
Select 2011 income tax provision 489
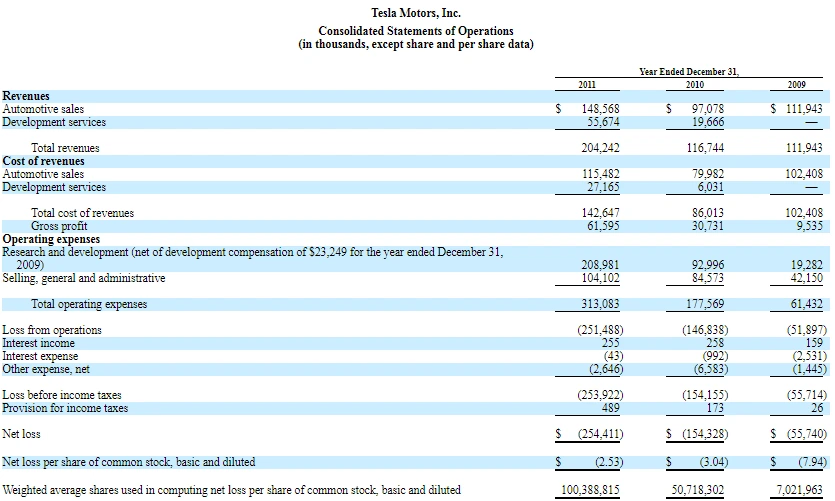coord(611,408)
